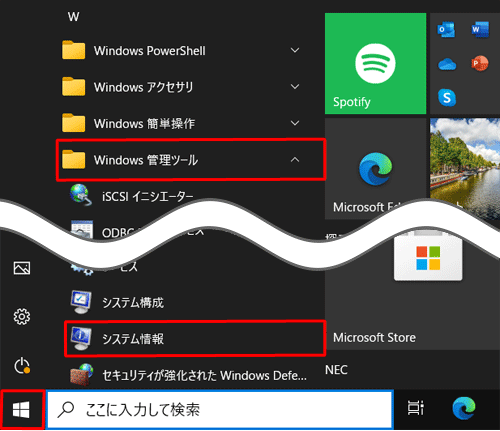Open Task View on the taskbar
The width and height of the screenshot is (500, 431).
click(x=415, y=408)
